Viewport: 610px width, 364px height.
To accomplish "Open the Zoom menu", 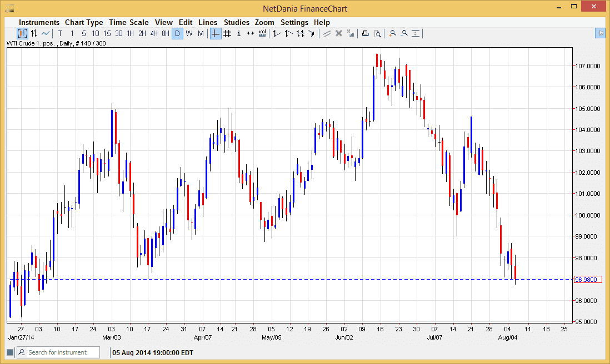I will pyautogui.click(x=264, y=22).
